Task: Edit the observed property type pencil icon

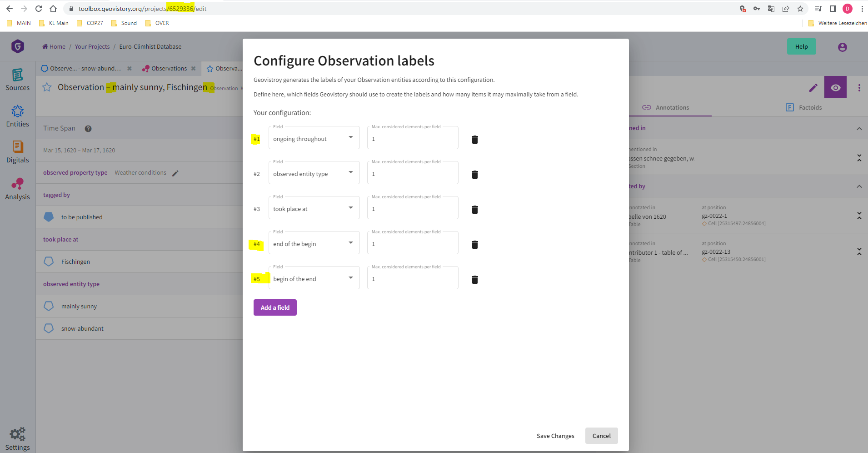Action: click(175, 173)
